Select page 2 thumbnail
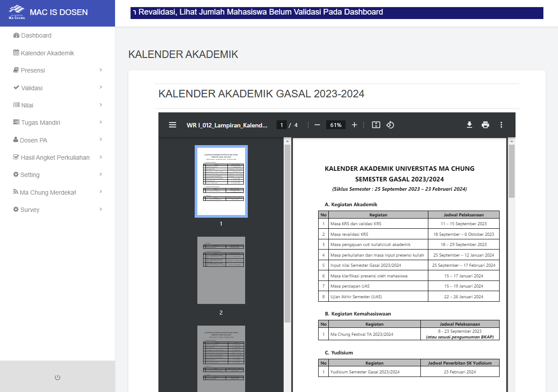 pos(221,270)
